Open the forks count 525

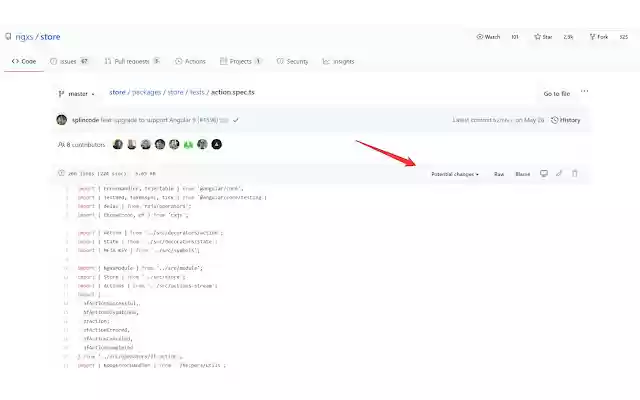[x=624, y=37]
